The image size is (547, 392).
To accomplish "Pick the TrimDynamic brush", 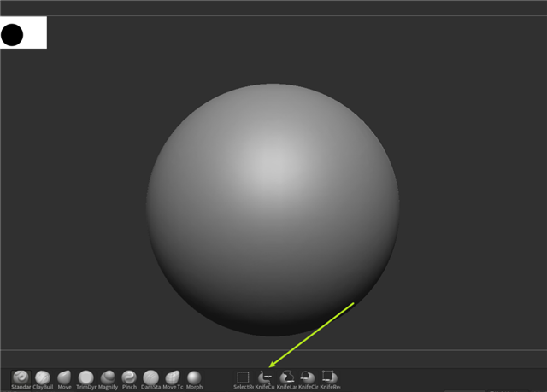I will click(x=85, y=380).
